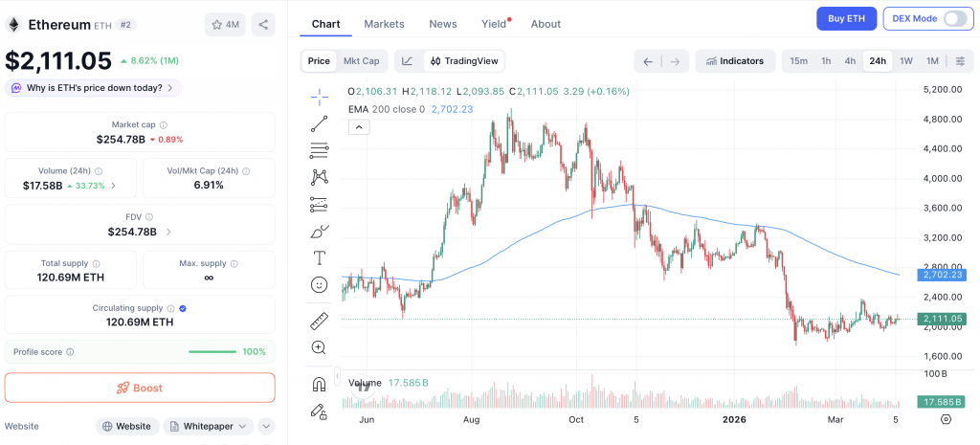This screenshot has height=445, width=980.
Task: Open "Why is ETH's price down today?" link
Action: coord(93,88)
